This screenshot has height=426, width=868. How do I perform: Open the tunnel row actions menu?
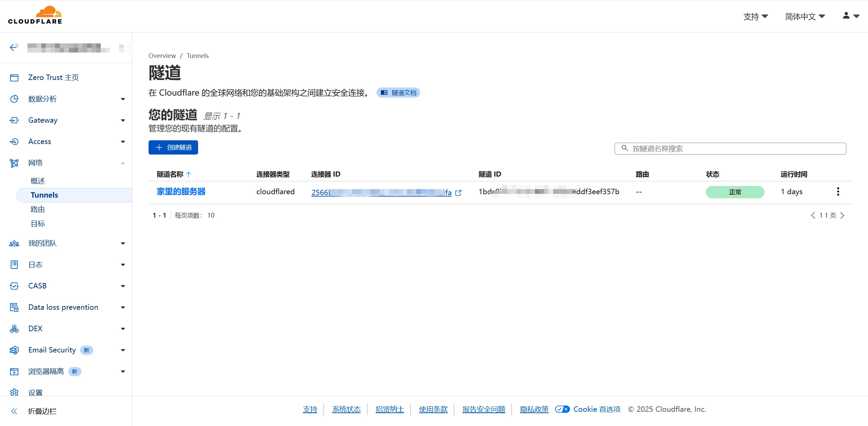pyautogui.click(x=838, y=191)
